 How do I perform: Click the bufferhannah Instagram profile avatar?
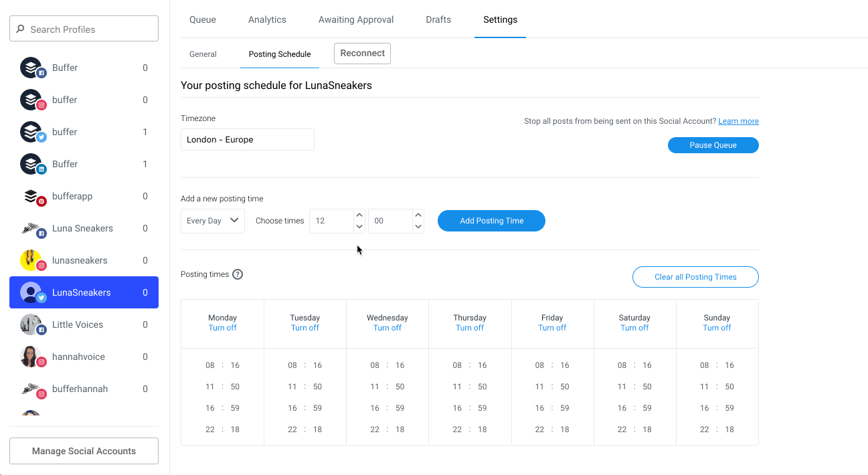point(31,389)
